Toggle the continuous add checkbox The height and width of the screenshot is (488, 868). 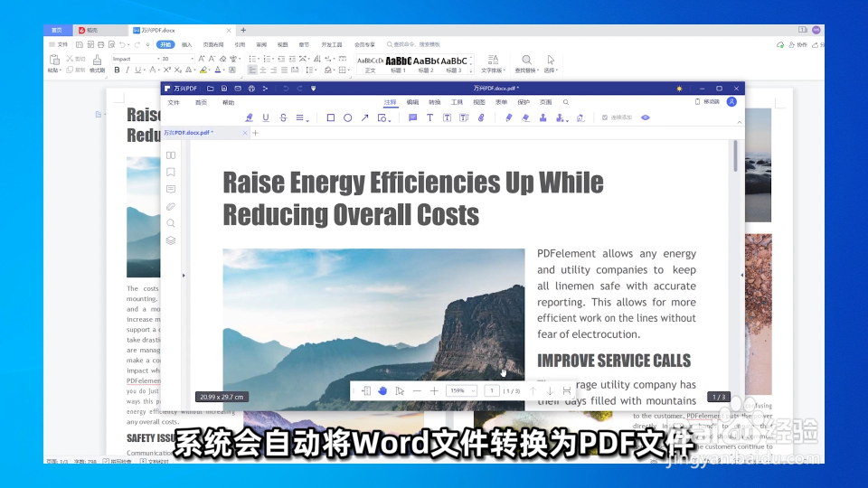point(605,117)
